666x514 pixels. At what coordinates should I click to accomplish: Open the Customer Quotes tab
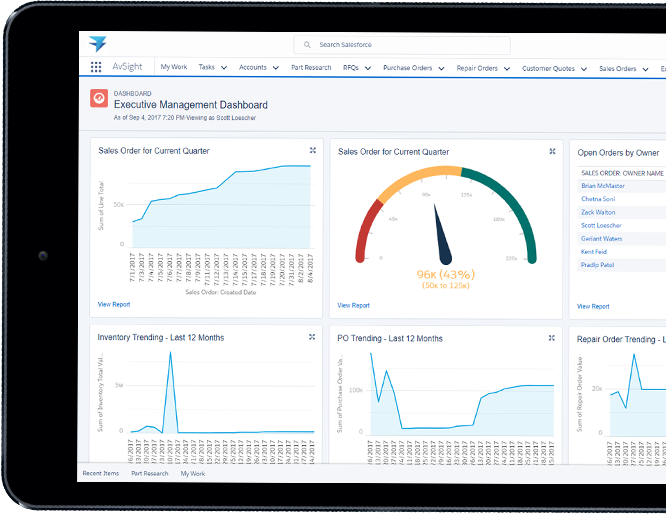(548, 68)
